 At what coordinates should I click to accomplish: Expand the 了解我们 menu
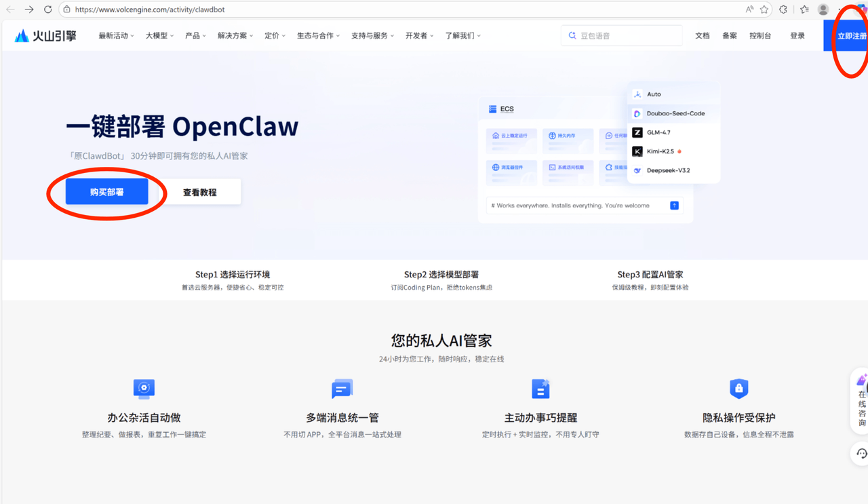tap(462, 36)
